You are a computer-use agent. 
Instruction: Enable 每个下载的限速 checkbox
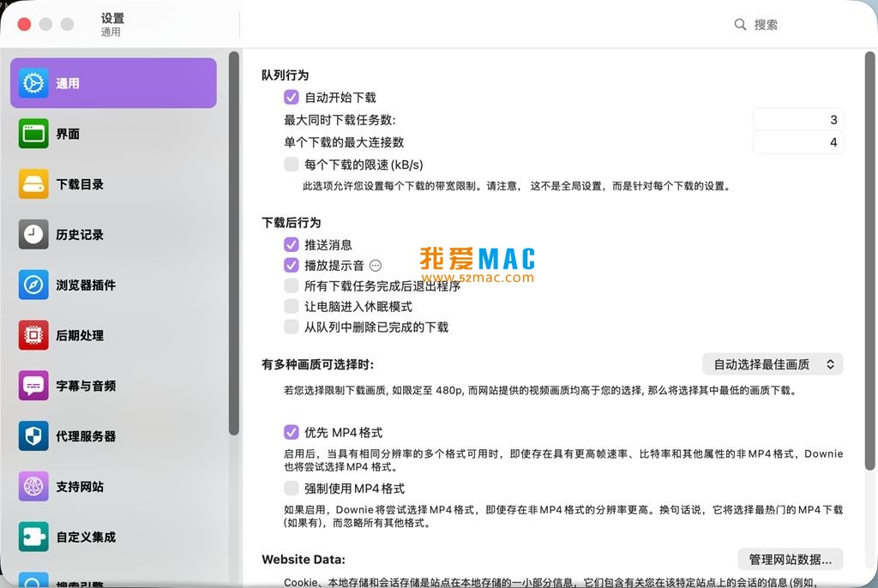(292, 165)
